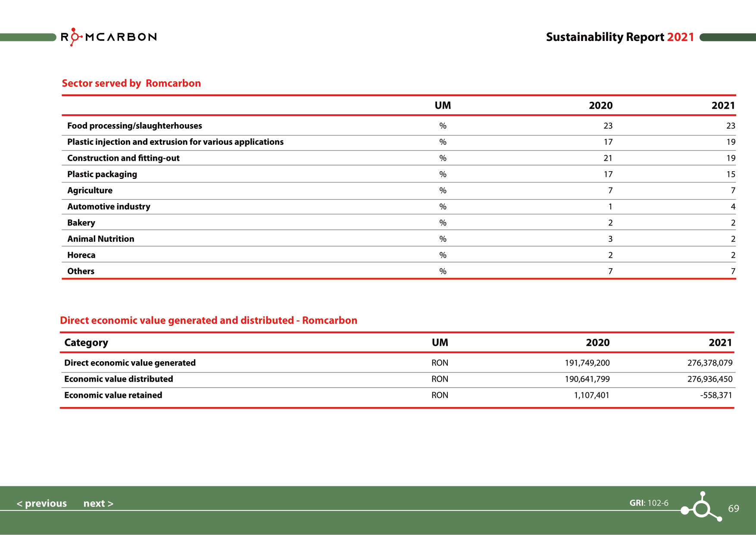Click the green bar next to Sustainability Report 2021
Screen dimensions: 756x535
[728, 37]
